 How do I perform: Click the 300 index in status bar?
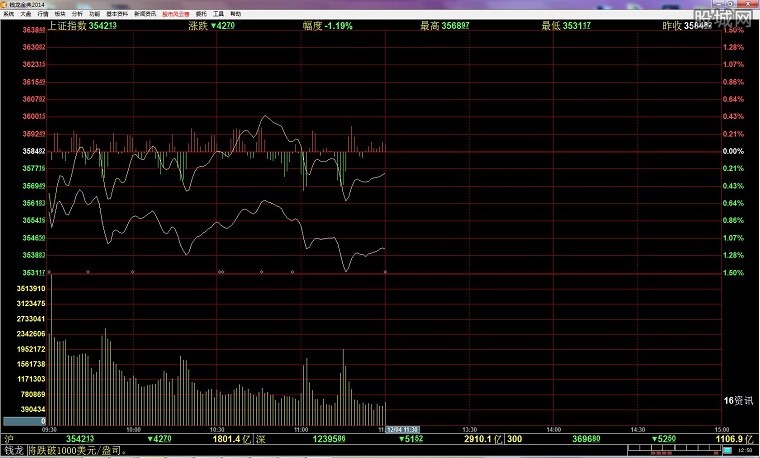[514, 439]
